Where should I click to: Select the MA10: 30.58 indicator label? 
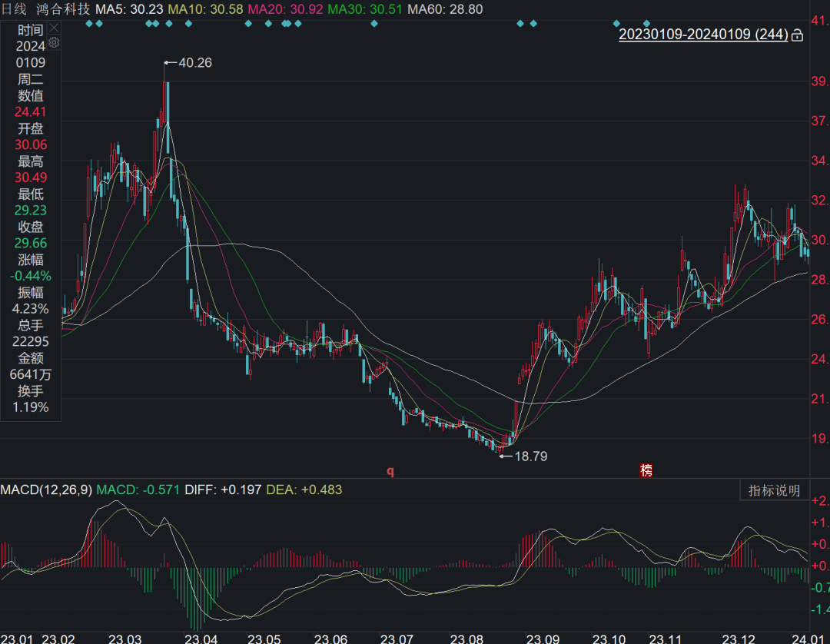pos(205,9)
